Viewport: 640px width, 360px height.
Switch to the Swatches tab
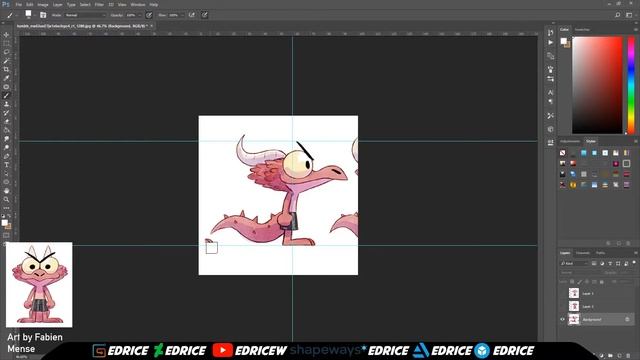[582, 29]
